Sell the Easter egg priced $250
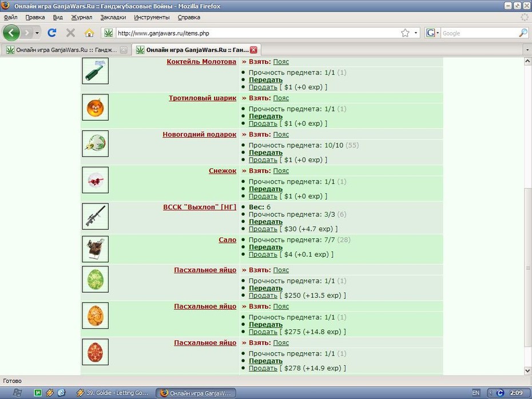This screenshot has height=399, width=532. click(263, 296)
